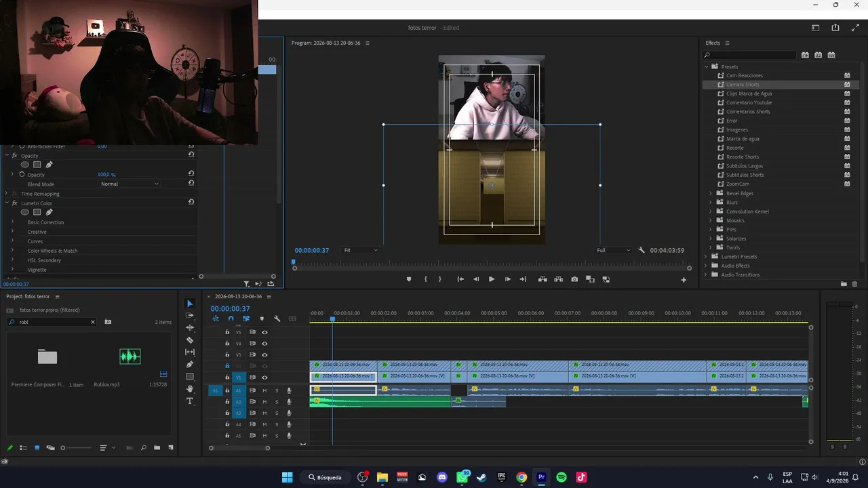Open program monitor wrench settings

pyautogui.click(x=642, y=250)
